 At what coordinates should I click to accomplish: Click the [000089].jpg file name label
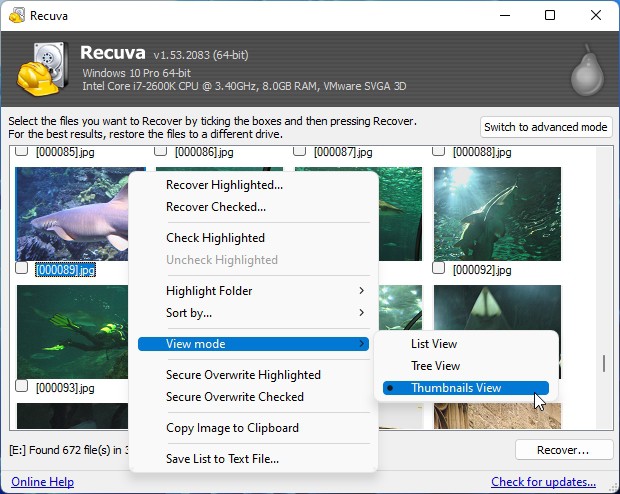[65, 270]
